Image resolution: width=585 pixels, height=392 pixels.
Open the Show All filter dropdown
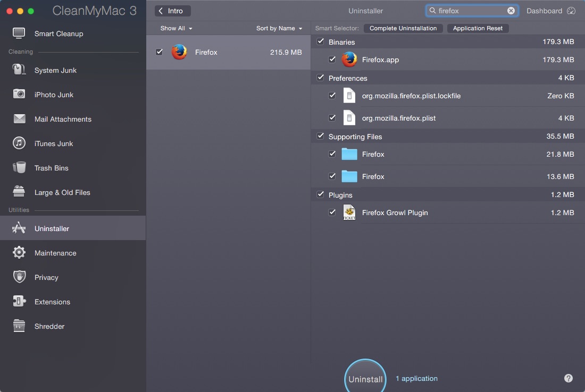click(176, 28)
